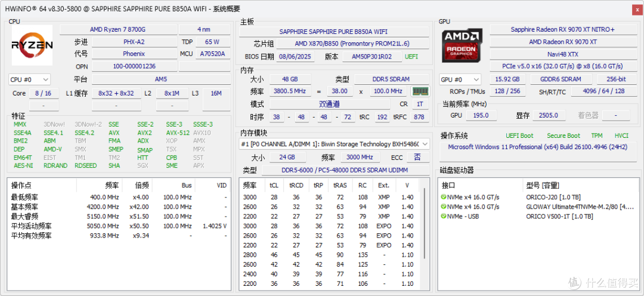Image resolution: width=644 pixels, height=296 pixels.
Task: Click the GPU memory 15.92 GB value
Action: (507, 79)
